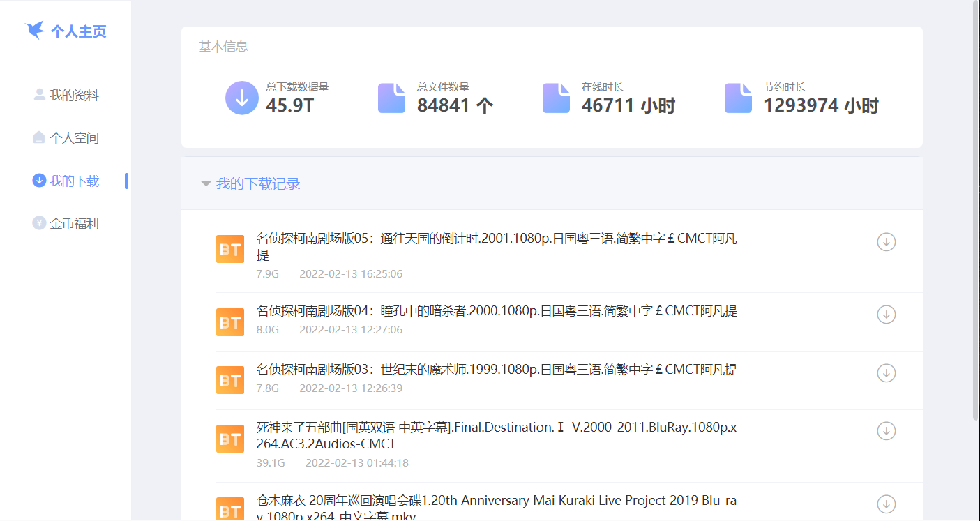Image resolution: width=980 pixels, height=521 pixels.
Task: Collapse the 我的下载记录 section triangle
Action: point(206,184)
